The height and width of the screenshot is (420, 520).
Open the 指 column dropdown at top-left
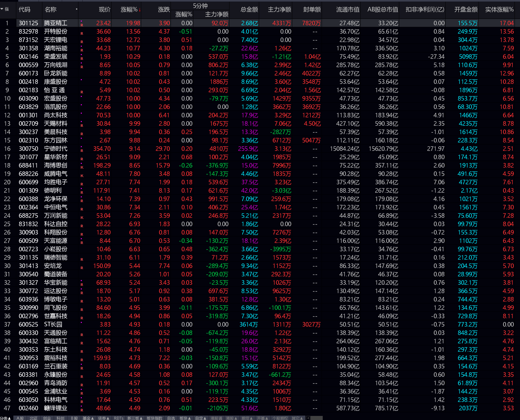[x=2, y=9]
